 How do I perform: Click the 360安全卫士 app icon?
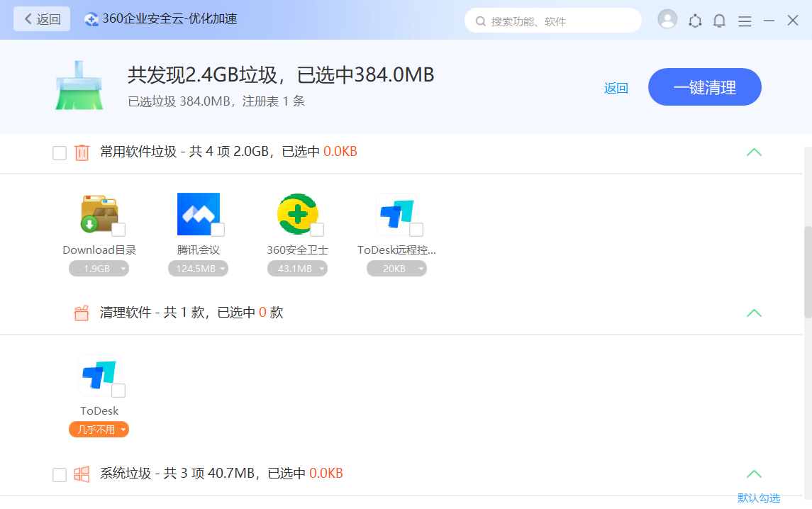297,213
